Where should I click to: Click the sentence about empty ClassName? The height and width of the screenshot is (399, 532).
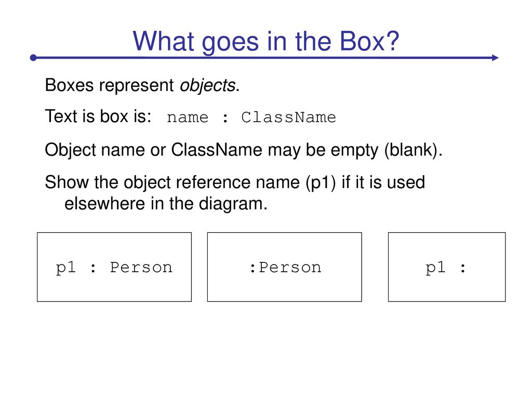click(x=244, y=150)
